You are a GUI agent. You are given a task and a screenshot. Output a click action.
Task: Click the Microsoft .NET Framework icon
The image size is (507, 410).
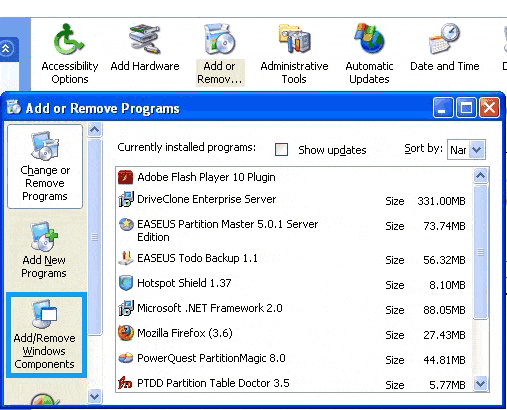tap(126, 308)
